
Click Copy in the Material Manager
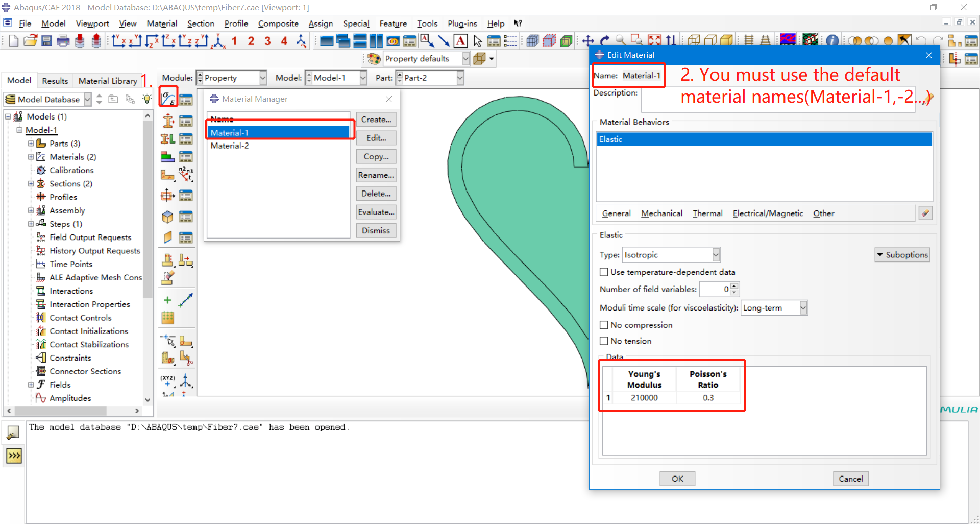376,156
